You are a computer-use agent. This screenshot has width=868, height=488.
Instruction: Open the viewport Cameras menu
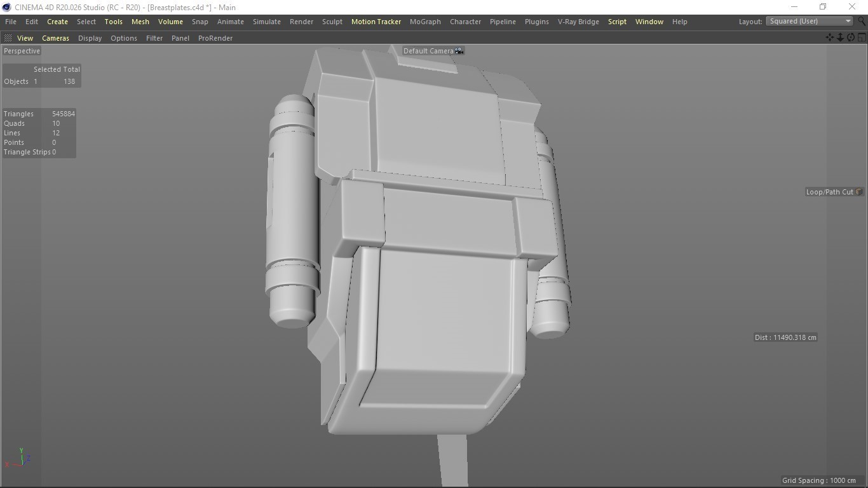55,38
